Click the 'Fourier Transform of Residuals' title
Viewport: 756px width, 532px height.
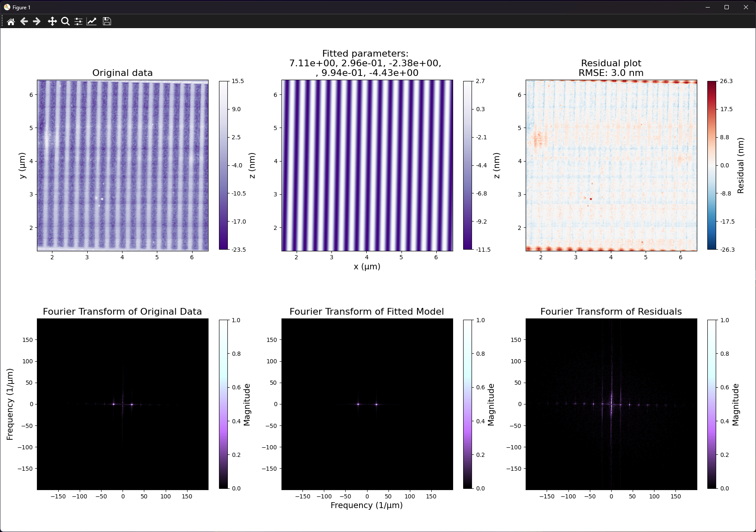tap(611, 312)
